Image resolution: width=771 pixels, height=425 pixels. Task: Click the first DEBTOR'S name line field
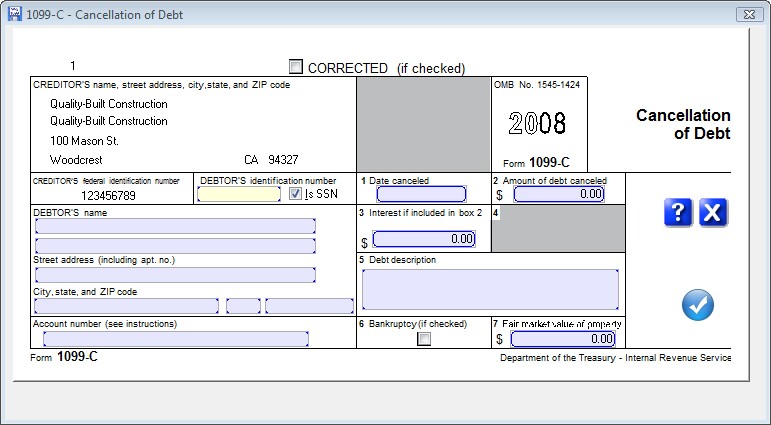point(176,226)
